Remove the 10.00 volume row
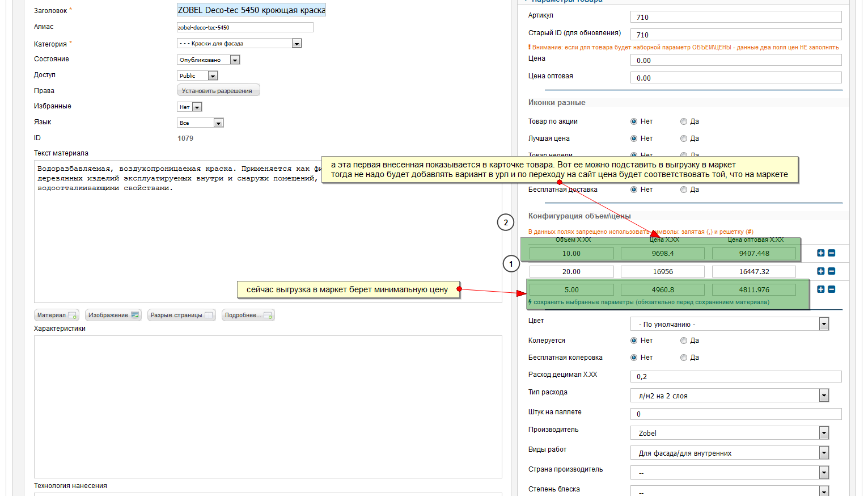868x496 pixels. coord(832,253)
